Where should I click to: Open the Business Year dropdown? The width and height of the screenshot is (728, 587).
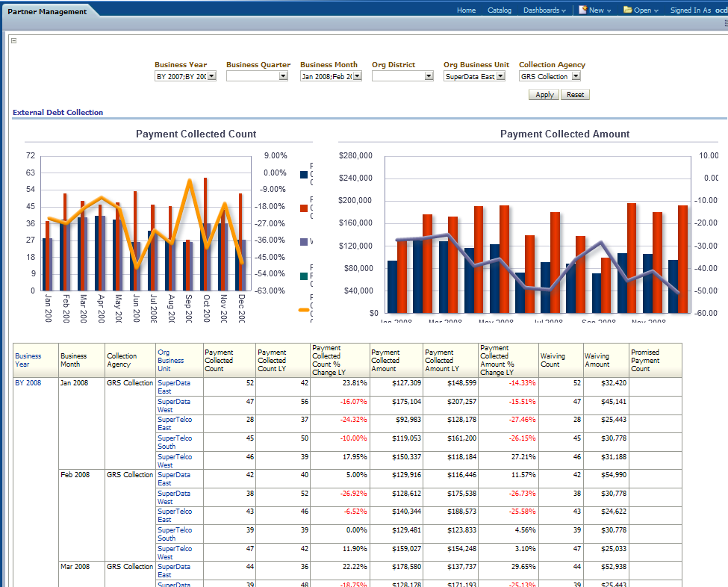(211, 76)
